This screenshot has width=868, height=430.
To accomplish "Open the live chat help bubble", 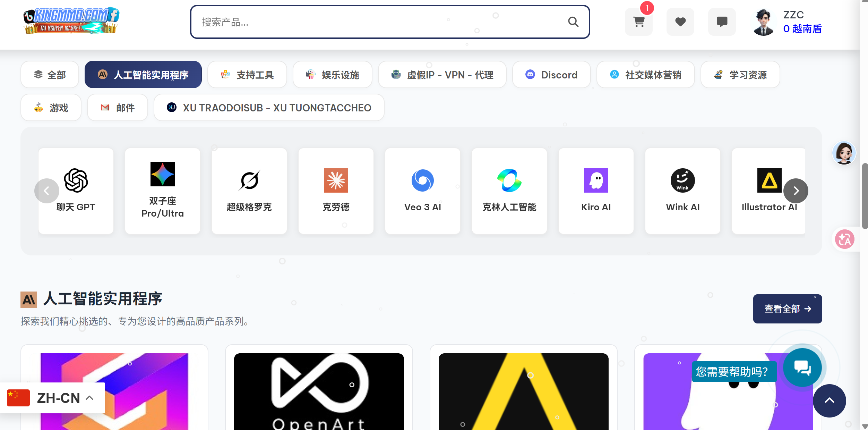I will click(x=802, y=368).
